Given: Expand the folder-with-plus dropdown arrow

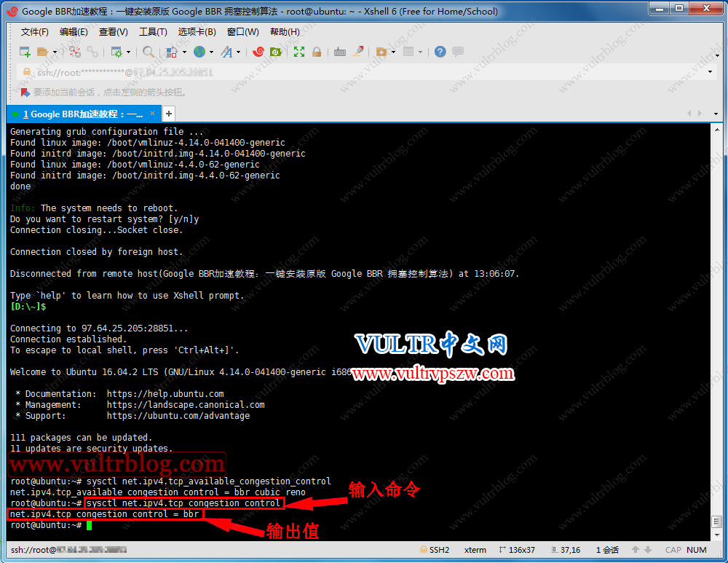Looking at the screenshot, I should coord(394,52).
